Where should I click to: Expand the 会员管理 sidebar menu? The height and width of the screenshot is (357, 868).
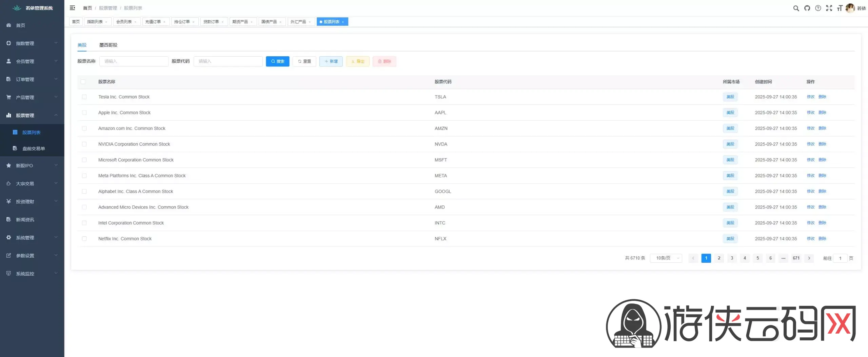[x=32, y=61]
